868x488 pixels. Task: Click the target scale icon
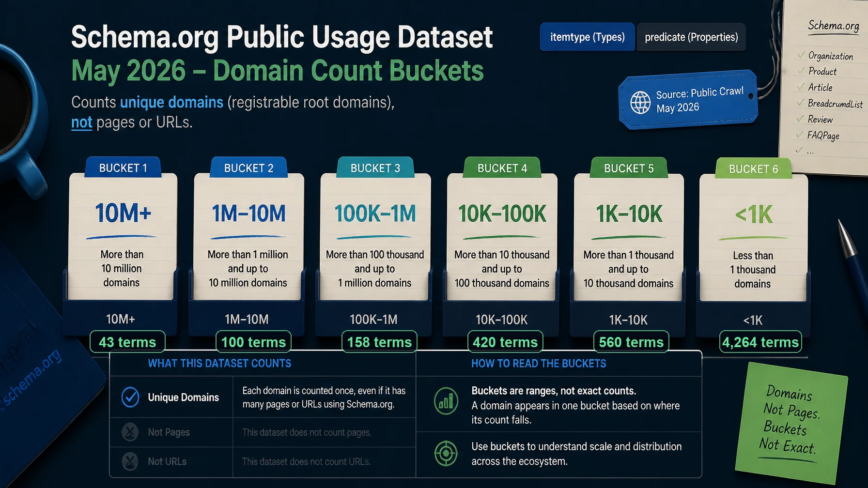pyautogui.click(x=446, y=454)
